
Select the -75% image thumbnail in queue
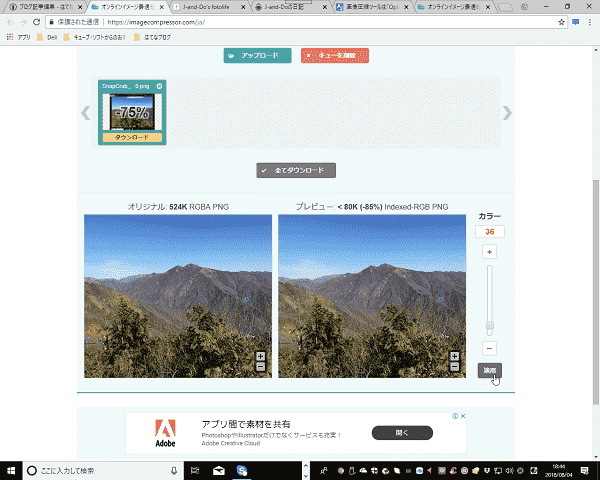132,112
